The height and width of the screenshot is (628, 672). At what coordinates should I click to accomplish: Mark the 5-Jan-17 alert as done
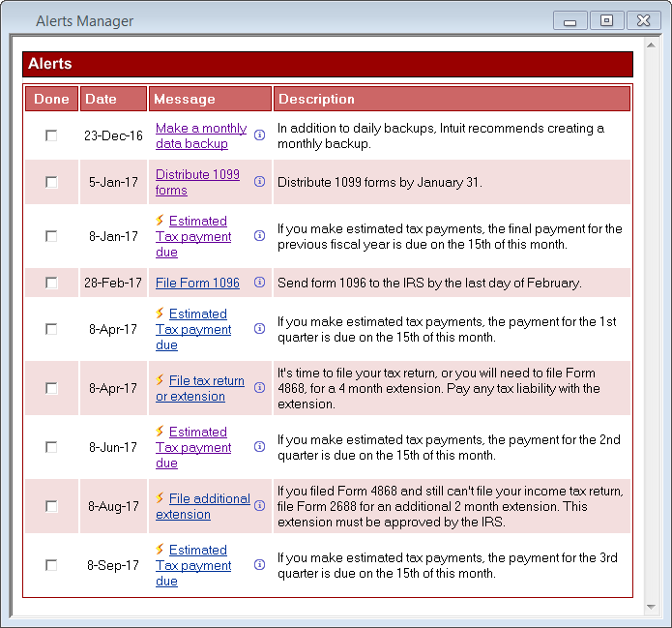[x=51, y=182]
